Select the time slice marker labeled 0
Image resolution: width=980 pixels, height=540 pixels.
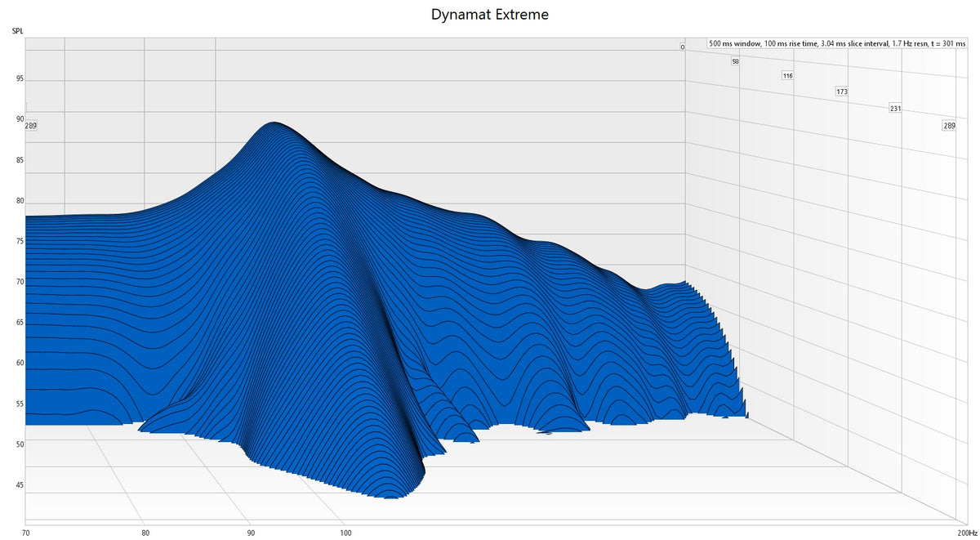(x=681, y=47)
